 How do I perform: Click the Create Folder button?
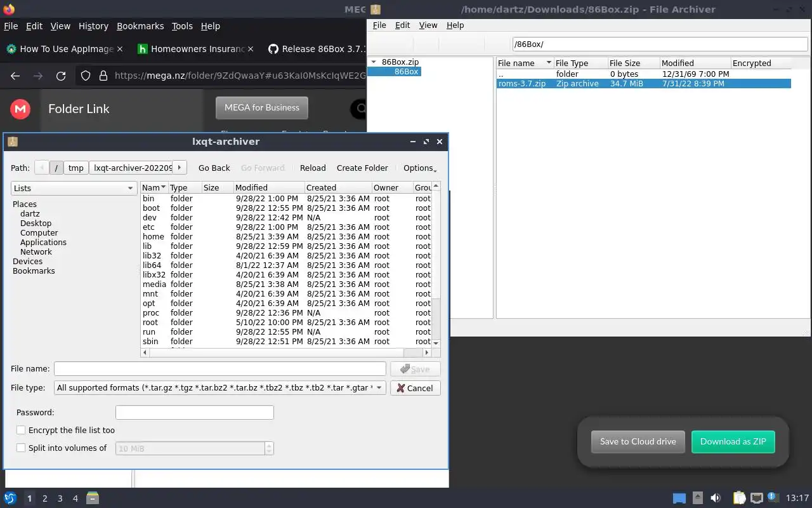click(362, 168)
